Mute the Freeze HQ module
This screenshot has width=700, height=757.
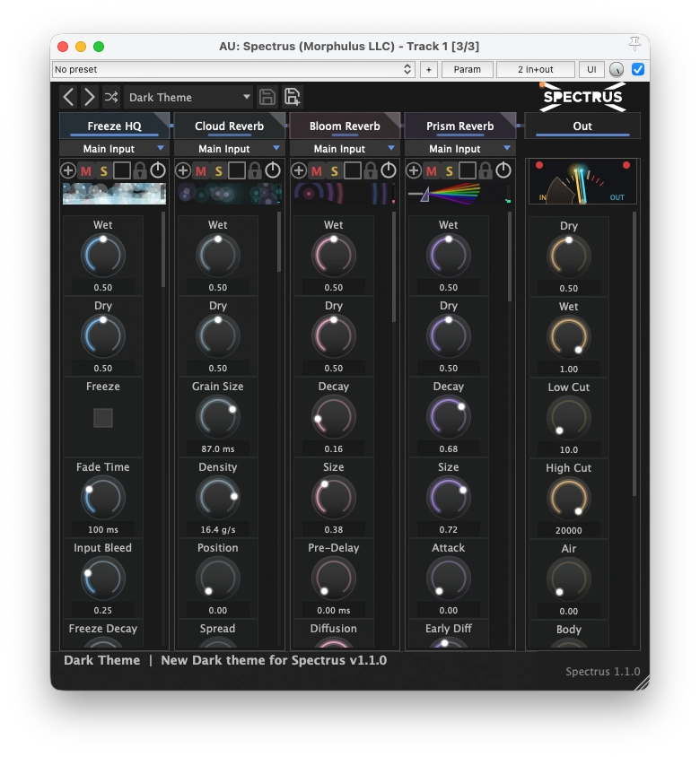86,171
